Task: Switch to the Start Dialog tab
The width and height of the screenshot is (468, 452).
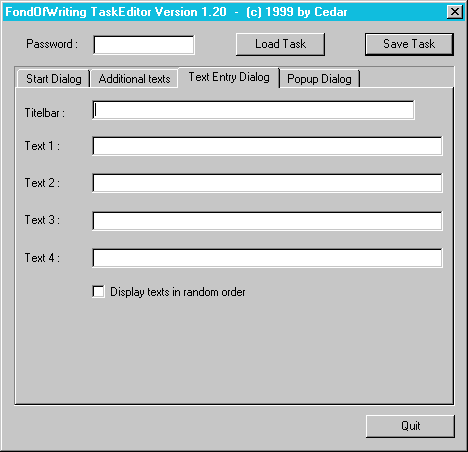Action: tap(53, 79)
